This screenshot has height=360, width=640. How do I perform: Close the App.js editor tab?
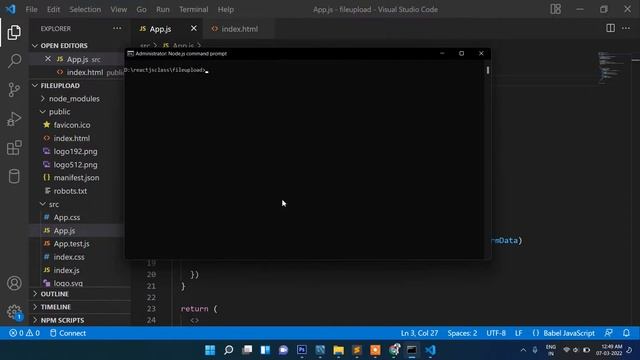coord(193,28)
